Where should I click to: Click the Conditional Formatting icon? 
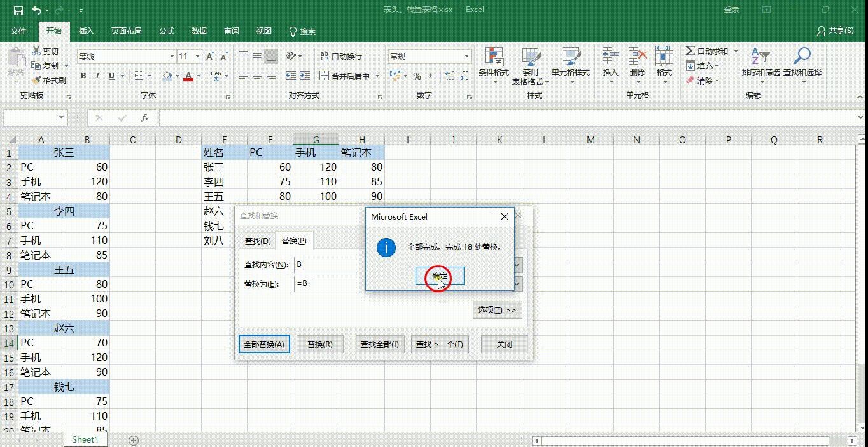494,62
